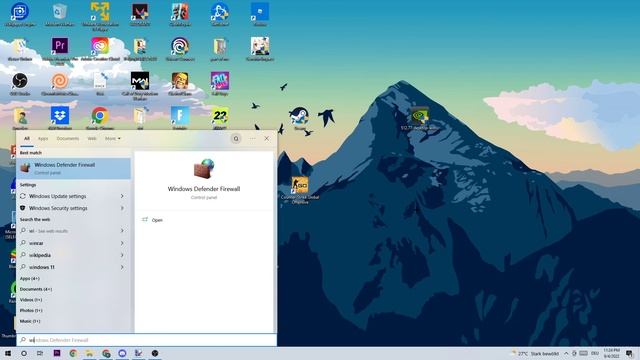Expand arrow beside 'wi' web result
The image size is (640, 360).
(x=122, y=231)
